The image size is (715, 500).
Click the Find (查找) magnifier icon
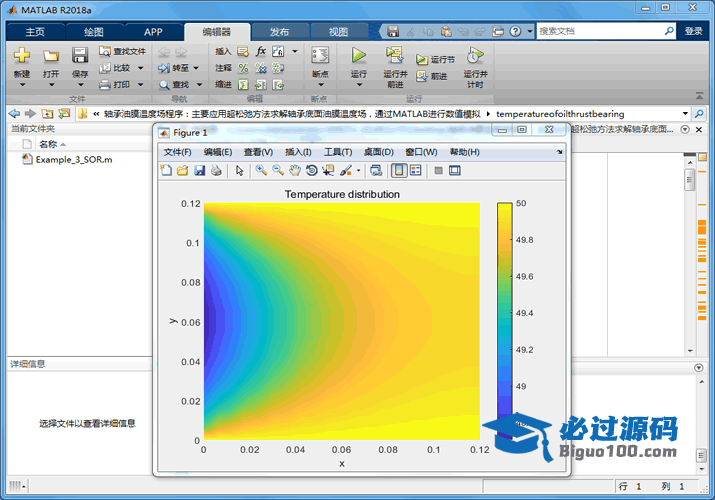click(164, 85)
